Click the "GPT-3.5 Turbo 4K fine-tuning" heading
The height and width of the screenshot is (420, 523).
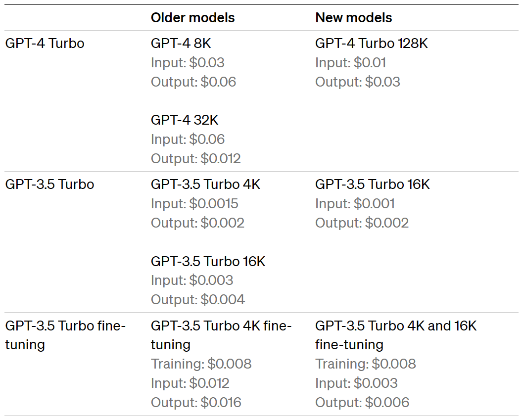point(221,335)
